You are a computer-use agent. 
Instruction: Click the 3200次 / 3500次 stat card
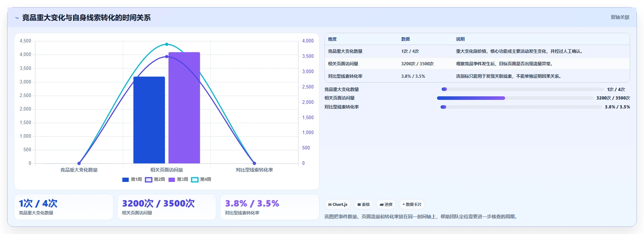[x=167, y=207]
